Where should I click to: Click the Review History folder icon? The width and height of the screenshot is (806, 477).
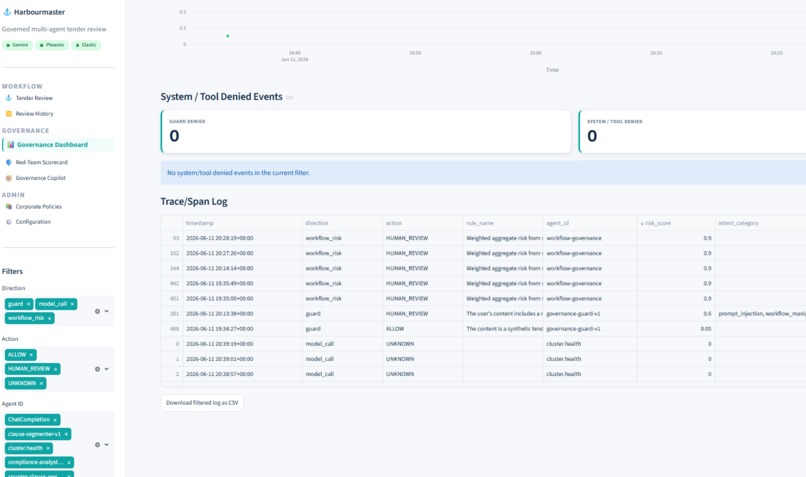[9, 114]
